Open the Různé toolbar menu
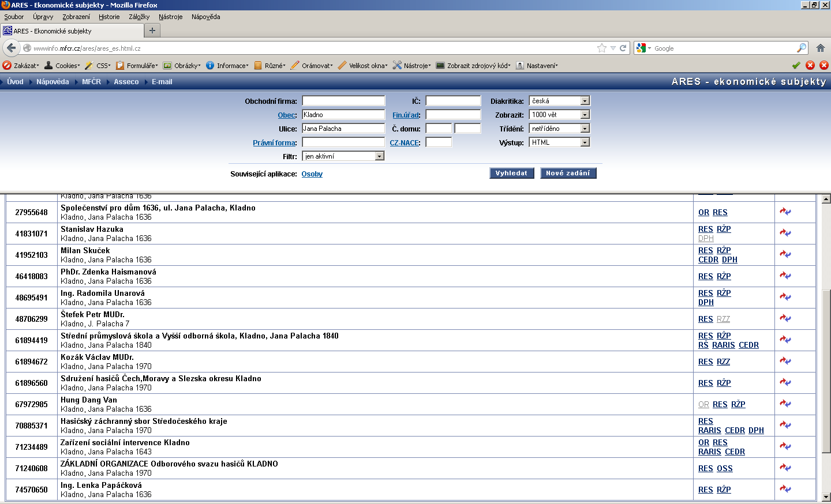 pyautogui.click(x=270, y=66)
